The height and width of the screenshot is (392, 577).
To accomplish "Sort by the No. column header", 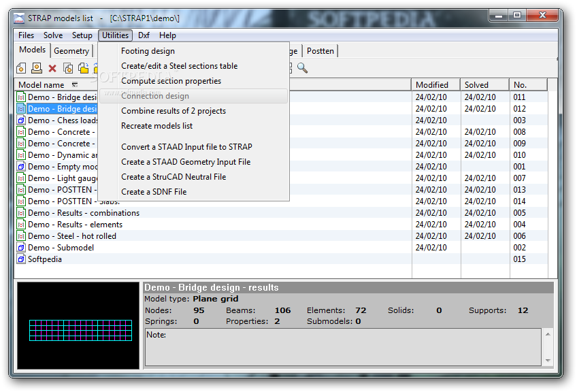I will coord(529,85).
